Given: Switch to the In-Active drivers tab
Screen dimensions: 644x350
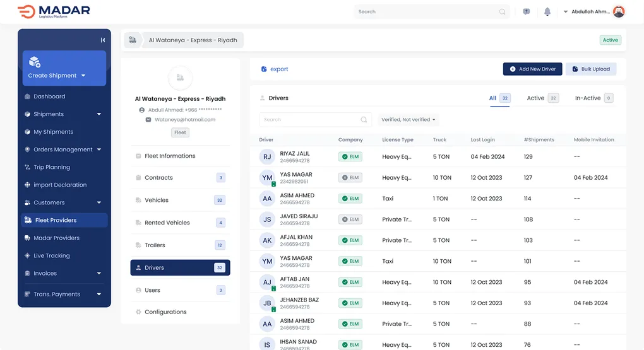Looking at the screenshot, I should (x=587, y=98).
